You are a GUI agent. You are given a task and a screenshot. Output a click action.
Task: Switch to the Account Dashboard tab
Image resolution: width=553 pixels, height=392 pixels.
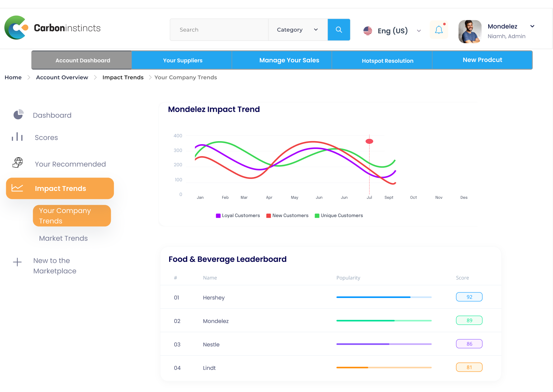tap(82, 60)
